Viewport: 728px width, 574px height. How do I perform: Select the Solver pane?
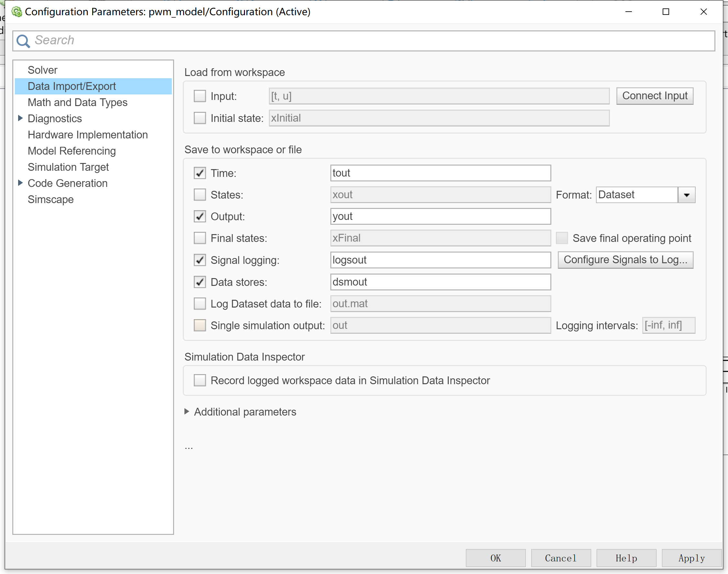(x=42, y=70)
